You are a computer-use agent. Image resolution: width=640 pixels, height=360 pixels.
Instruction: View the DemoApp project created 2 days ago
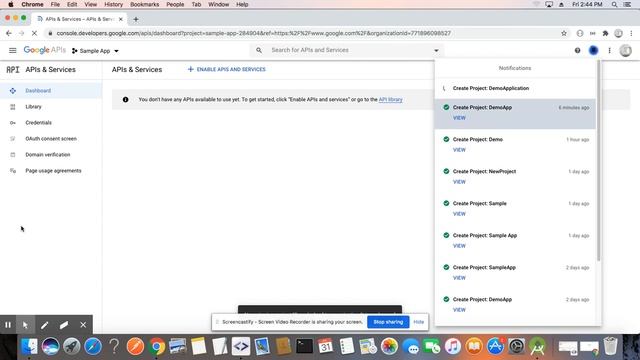coord(459,310)
